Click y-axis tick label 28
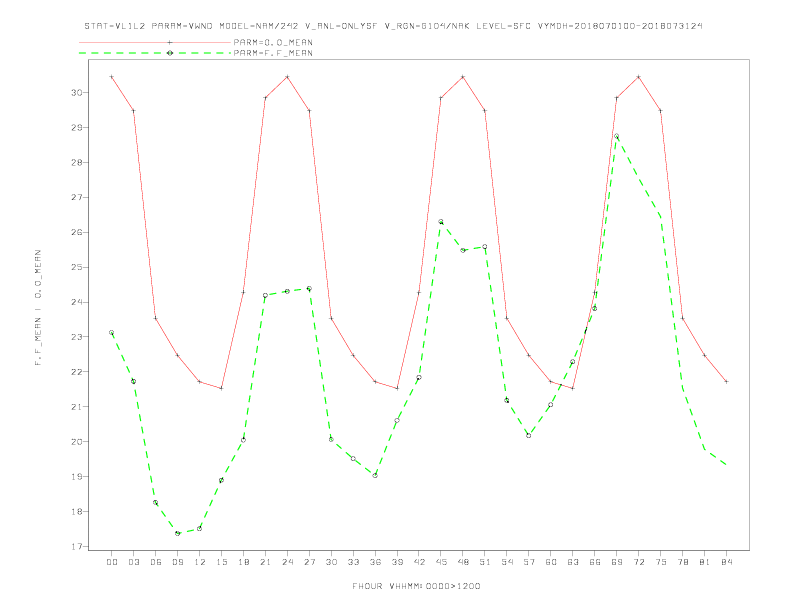The image size is (792, 612). click(77, 163)
